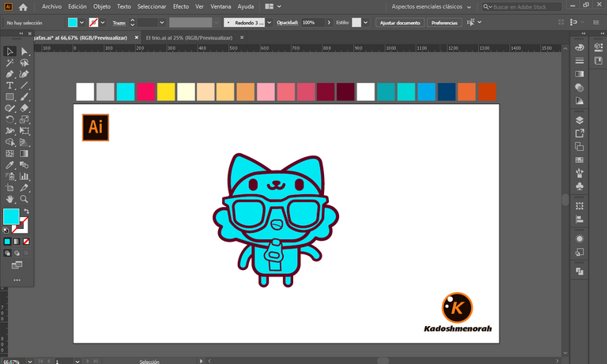Viewport: 607px width, 364px height.
Task: Select the Zoom magnifier tool
Action: pyautogui.click(x=24, y=199)
